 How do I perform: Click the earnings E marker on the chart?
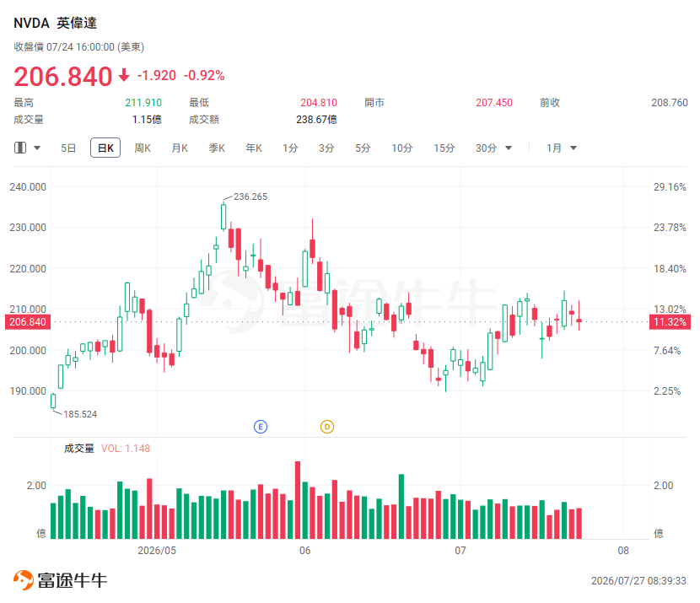(x=261, y=427)
